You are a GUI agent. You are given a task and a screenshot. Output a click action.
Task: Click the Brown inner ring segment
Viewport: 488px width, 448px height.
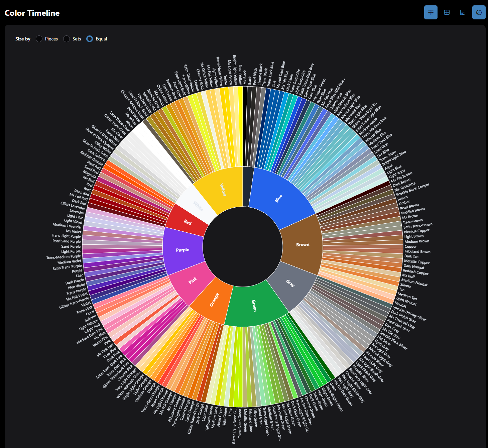[x=302, y=244]
